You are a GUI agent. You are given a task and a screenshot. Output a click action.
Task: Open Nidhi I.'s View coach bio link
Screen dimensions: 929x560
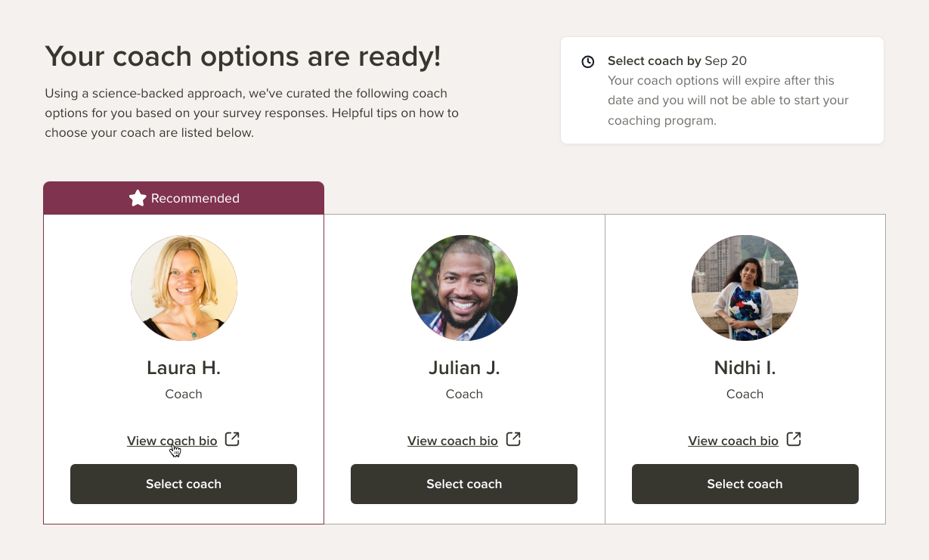[733, 441]
